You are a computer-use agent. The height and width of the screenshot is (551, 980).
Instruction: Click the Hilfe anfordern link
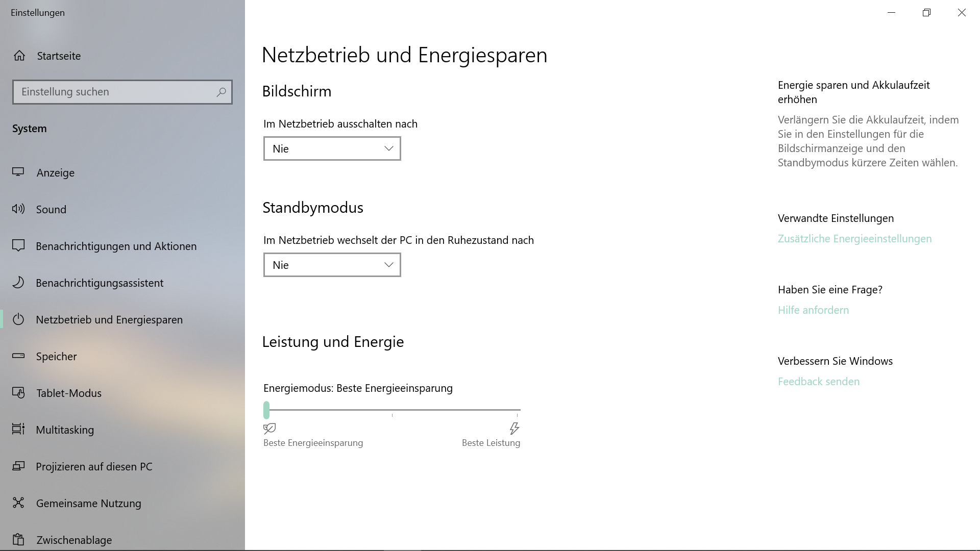coord(813,310)
